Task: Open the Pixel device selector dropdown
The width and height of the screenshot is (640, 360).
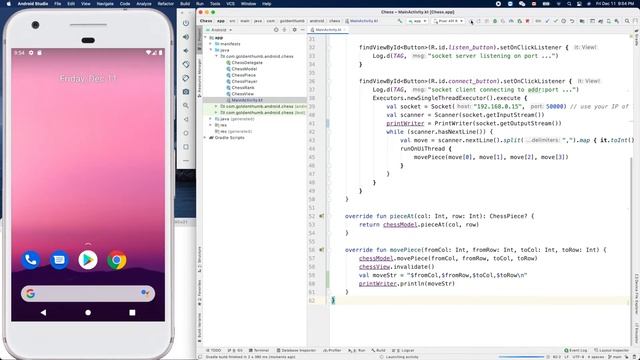Action: pyautogui.click(x=448, y=21)
